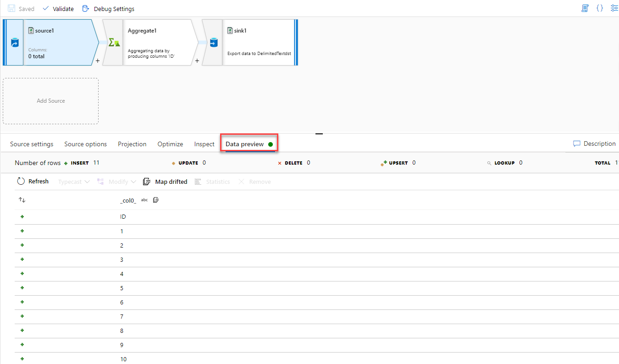Click the Saved button
Image resolution: width=619 pixels, height=364 pixels.
coord(21,9)
